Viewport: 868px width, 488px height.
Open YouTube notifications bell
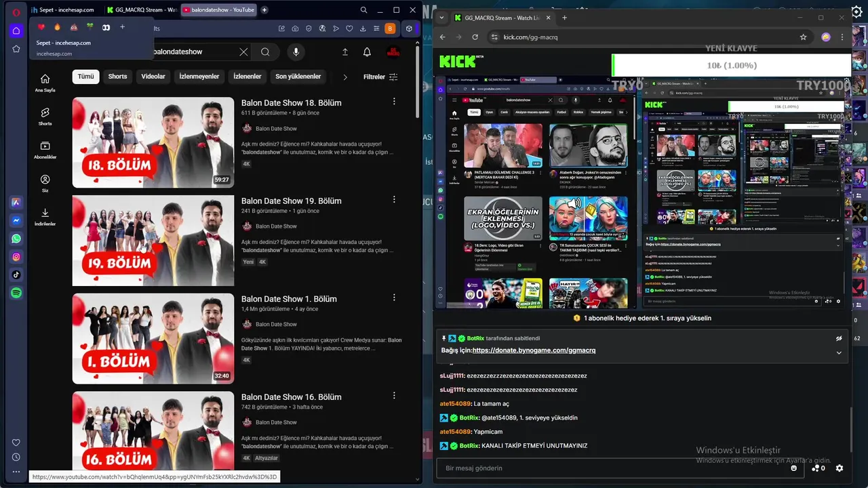tap(367, 52)
